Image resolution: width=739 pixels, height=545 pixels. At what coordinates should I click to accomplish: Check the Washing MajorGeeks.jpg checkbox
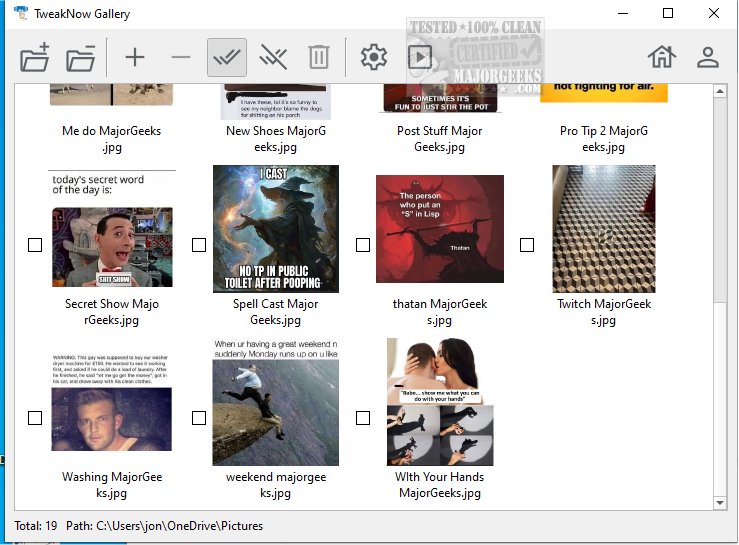(35, 418)
